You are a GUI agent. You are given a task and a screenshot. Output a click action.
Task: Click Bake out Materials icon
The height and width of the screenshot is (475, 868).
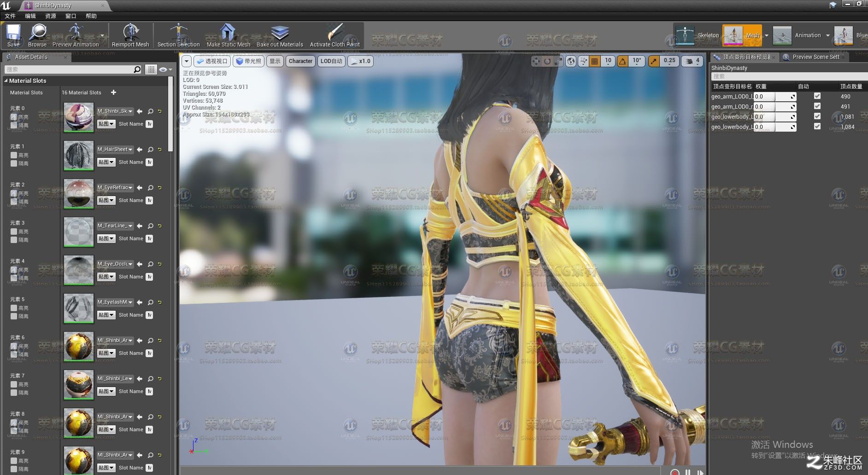click(280, 32)
